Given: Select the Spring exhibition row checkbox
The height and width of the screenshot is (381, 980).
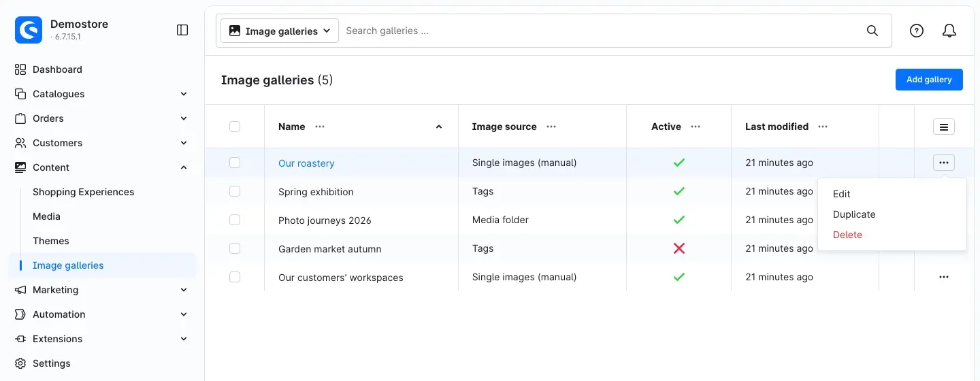Looking at the screenshot, I should tap(235, 191).
